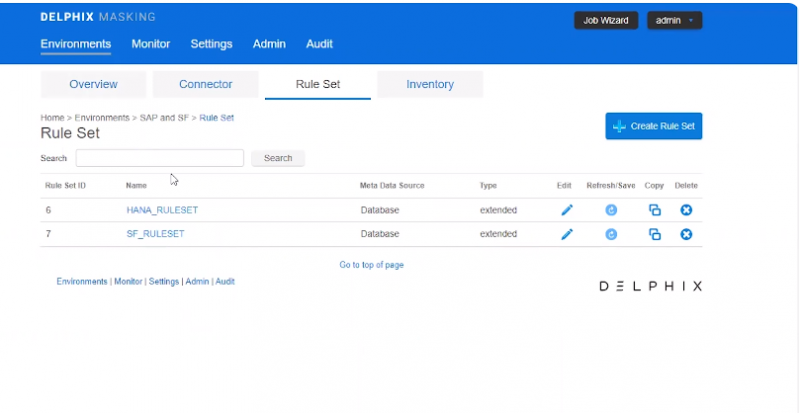
Task: Edit HANA_RULESET with the pencil icon
Action: pyautogui.click(x=567, y=210)
